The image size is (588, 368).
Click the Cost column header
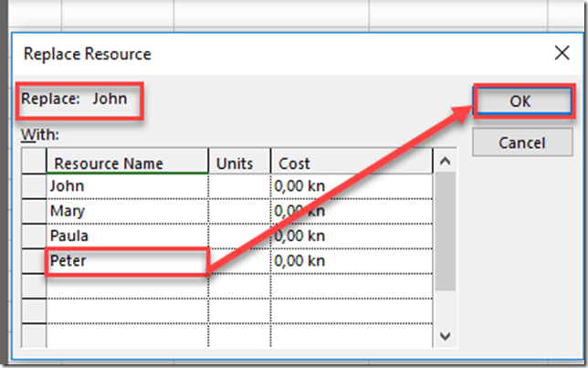coord(352,163)
